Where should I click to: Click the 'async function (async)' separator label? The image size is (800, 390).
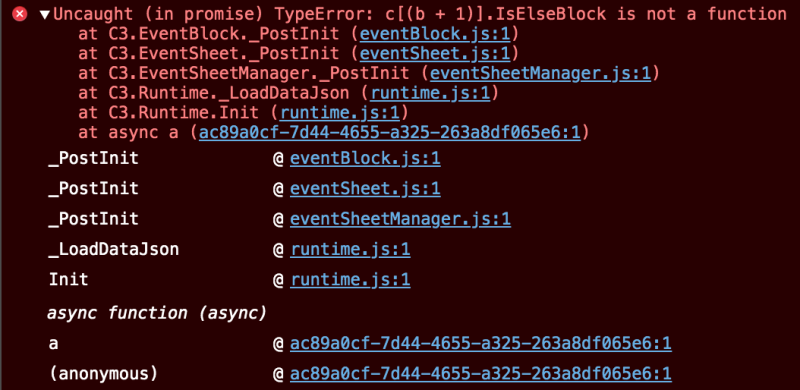pos(157,313)
